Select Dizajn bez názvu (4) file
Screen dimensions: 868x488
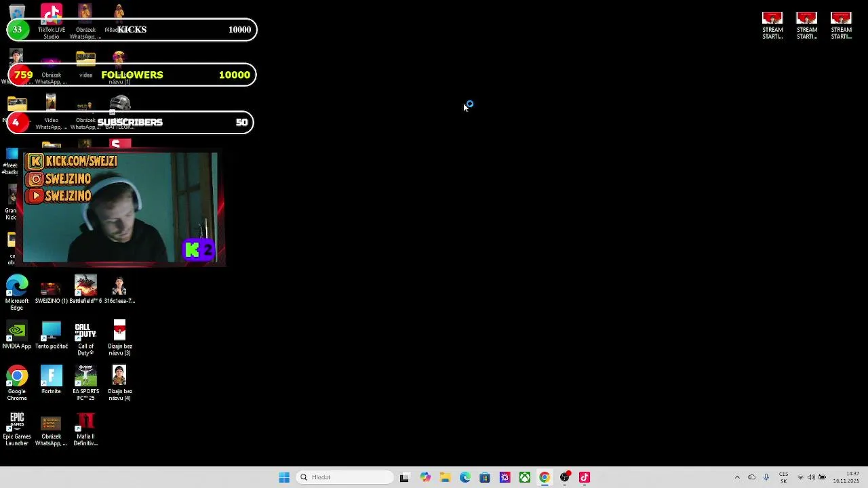[x=119, y=384]
